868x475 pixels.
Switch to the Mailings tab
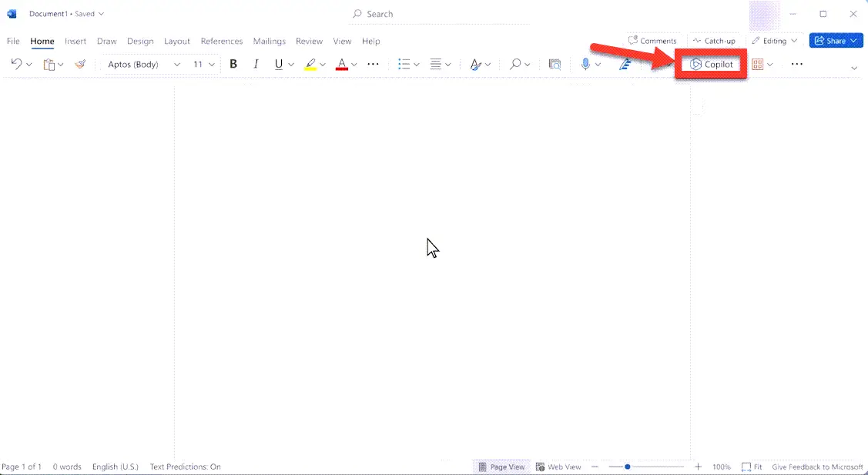click(269, 41)
